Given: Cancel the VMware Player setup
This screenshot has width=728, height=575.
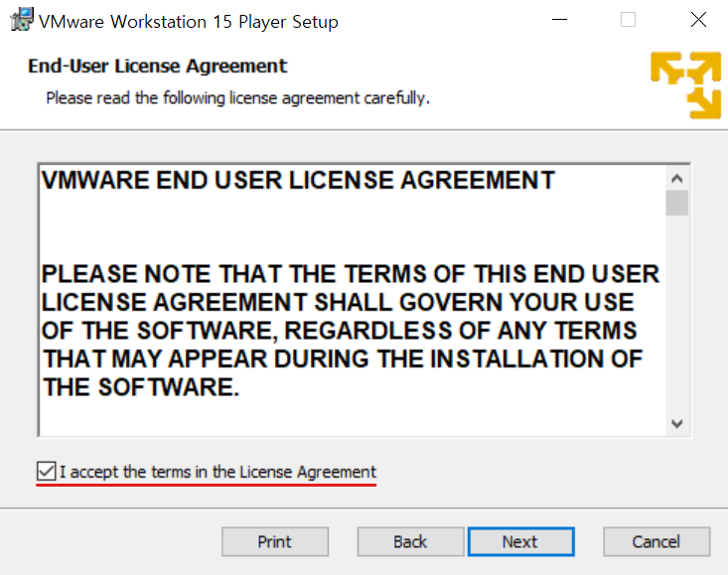Looking at the screenshot, I should 656,541.
